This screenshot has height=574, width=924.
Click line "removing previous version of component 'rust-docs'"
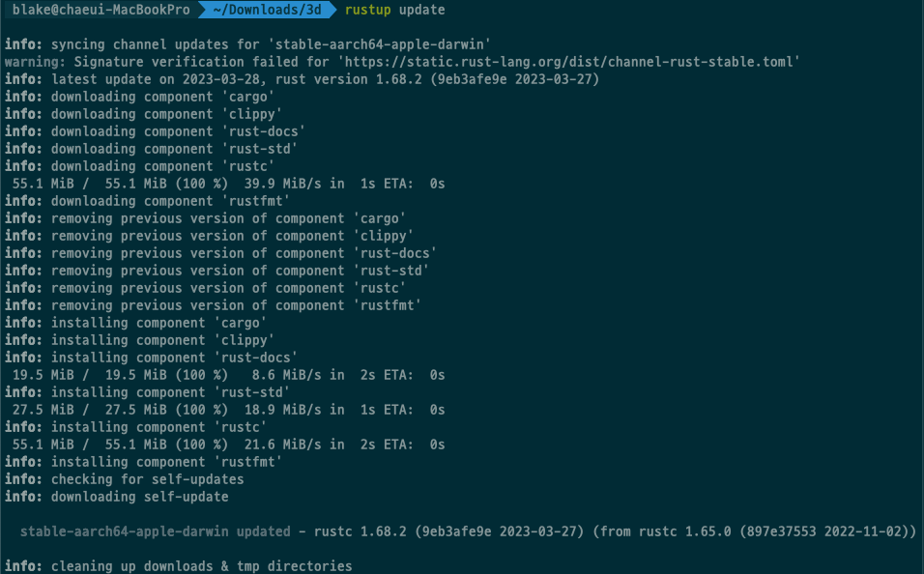tap(220, 253)
